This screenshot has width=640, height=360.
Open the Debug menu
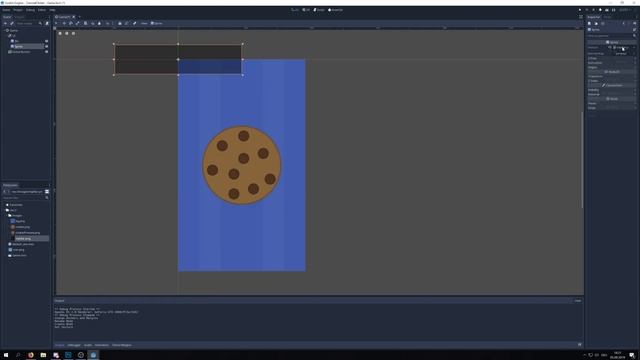pos(30,10)
